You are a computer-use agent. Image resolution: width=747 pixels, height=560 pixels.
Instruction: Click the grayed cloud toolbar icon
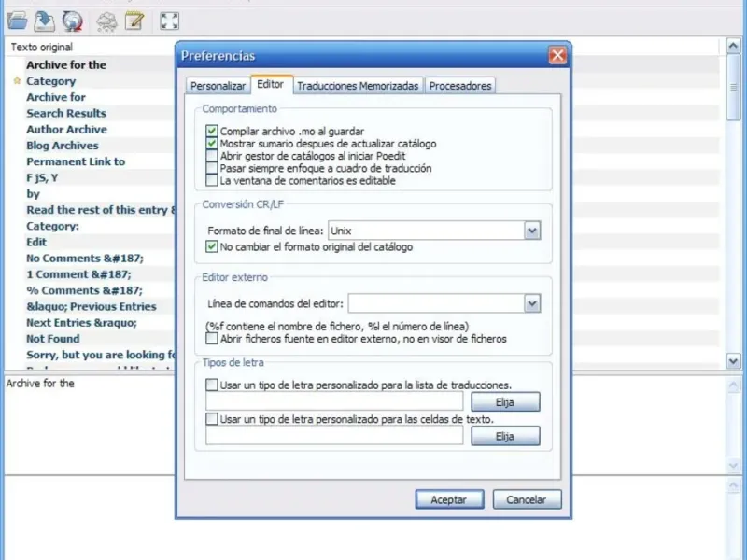[106, 21]
